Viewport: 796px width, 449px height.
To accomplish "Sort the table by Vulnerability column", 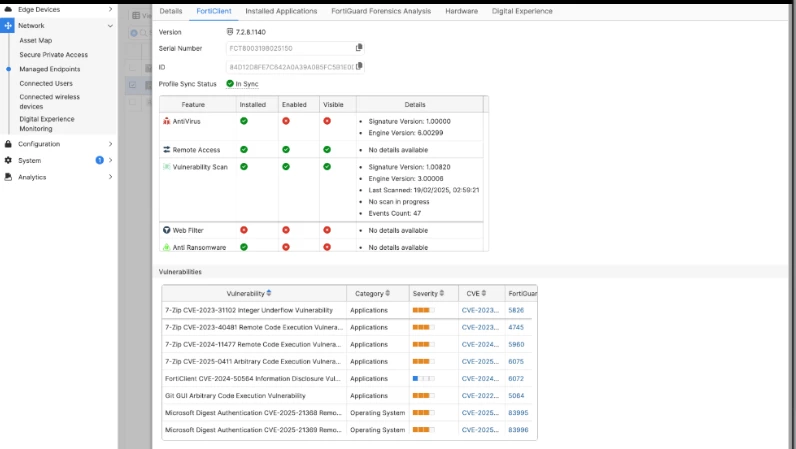I will point(269,293).
